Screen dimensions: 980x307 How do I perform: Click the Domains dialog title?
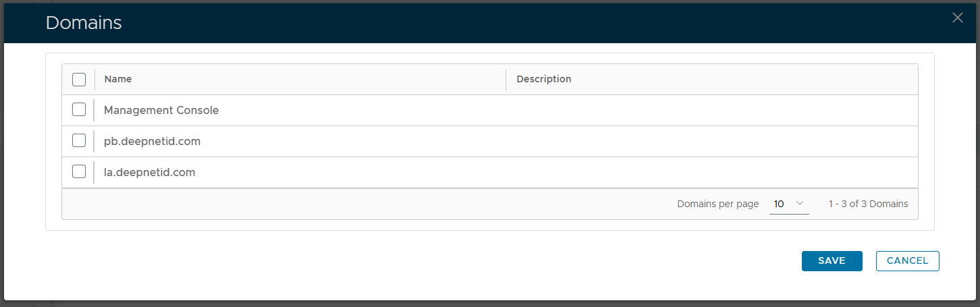[x=84, y=23]
